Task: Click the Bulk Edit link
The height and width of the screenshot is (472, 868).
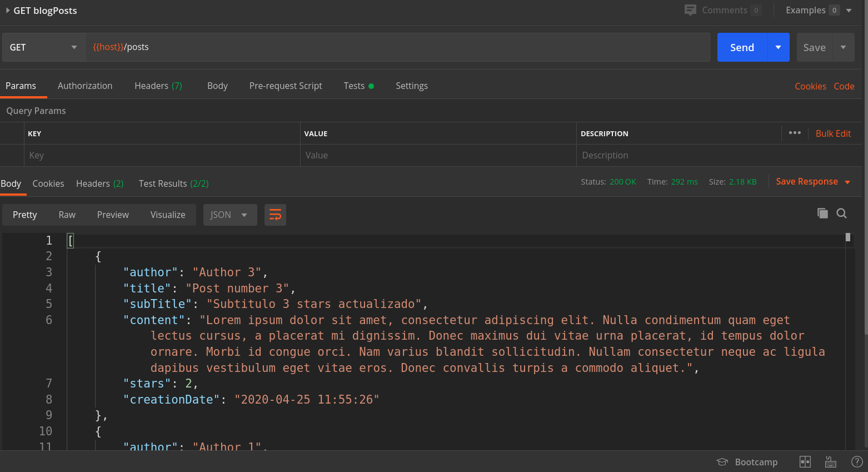Action: [833, 133]
